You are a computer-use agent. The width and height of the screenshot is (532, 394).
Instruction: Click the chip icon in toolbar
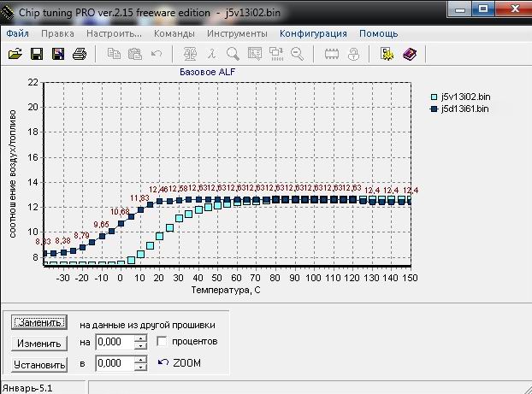(333, 54)
